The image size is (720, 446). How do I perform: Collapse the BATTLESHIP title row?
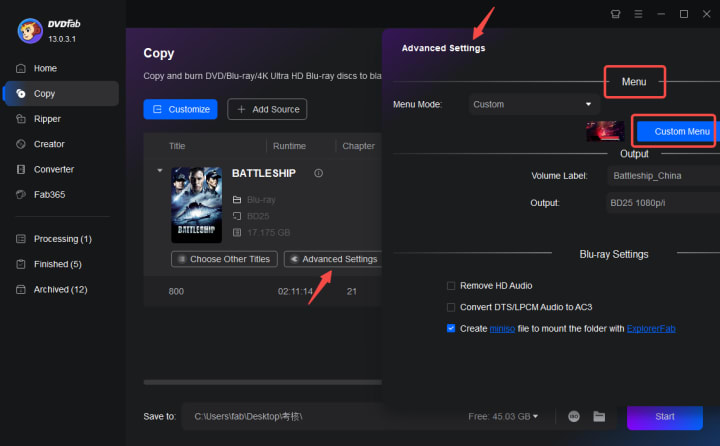(x=160, y=170)
